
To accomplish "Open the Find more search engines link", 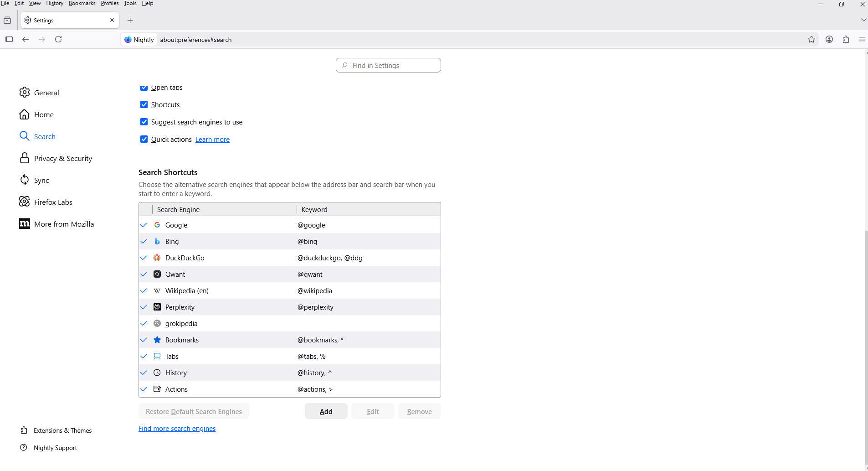I will click(x=177, y=429).
